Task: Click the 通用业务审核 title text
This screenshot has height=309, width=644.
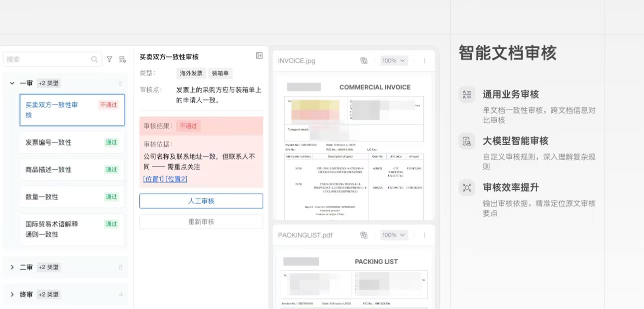Action: (x=511, y=94)
